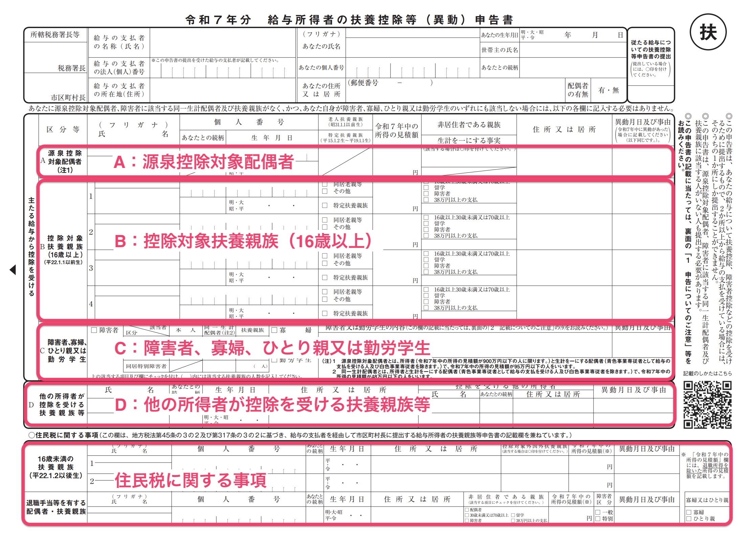This screenshot has width=756, height=535.
Task: Click the form title 給与所得者の扶養控除等（異動）申告書
Action: (349, 20)
